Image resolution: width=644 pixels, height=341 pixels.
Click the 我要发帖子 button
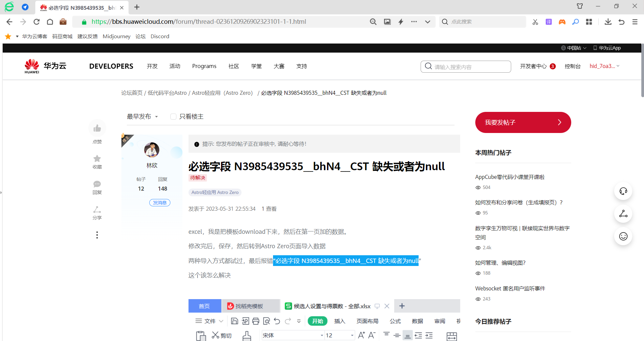pyautogui.click(x=523, y=122)
